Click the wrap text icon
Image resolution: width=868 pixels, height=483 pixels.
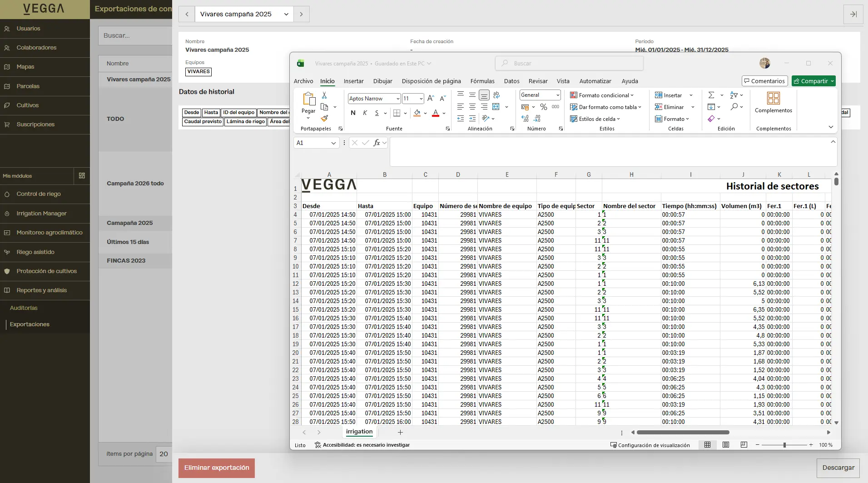click(496, 95)
